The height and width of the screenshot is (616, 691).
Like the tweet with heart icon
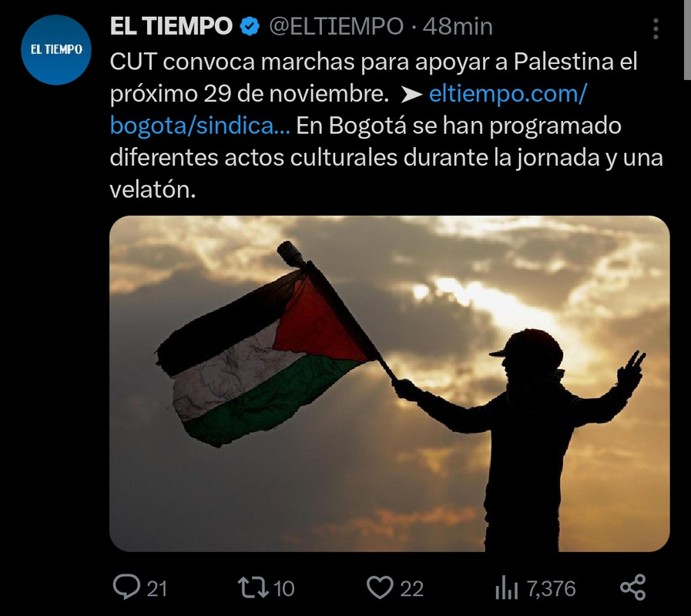coord(380,588)
